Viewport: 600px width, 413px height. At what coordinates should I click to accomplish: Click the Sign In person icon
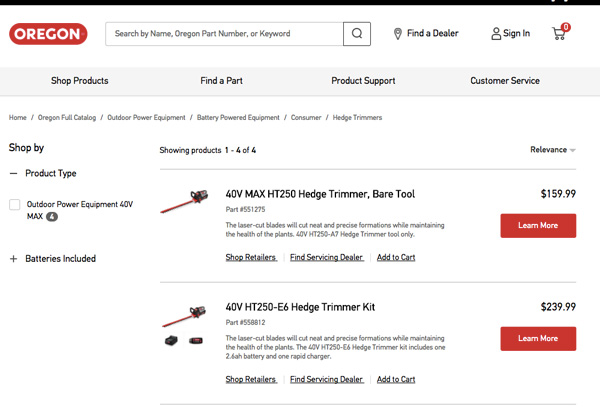pyautogui.click(x=496, y=34)
